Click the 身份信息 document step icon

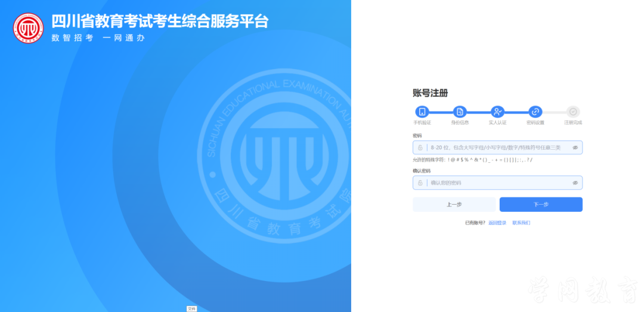[460, 112]
